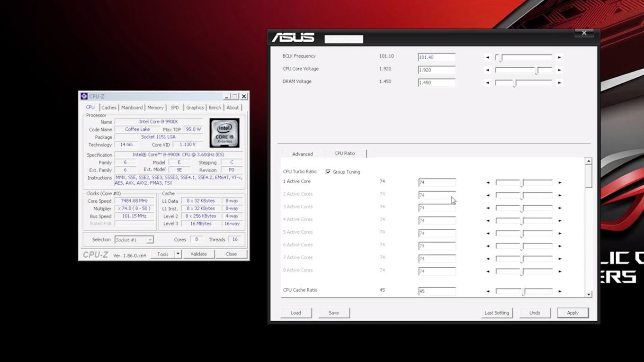This screenshot has width=644, height=362.
Task: Click the DRAM Voltage input field
Action: pyautogui.click(x=437, y=83)
